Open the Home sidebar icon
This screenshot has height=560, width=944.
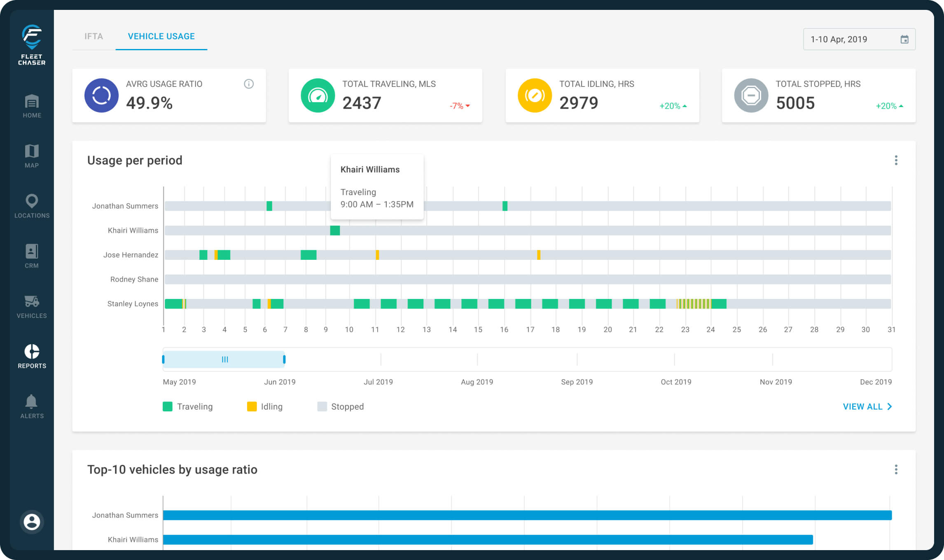tap(32, 106)
